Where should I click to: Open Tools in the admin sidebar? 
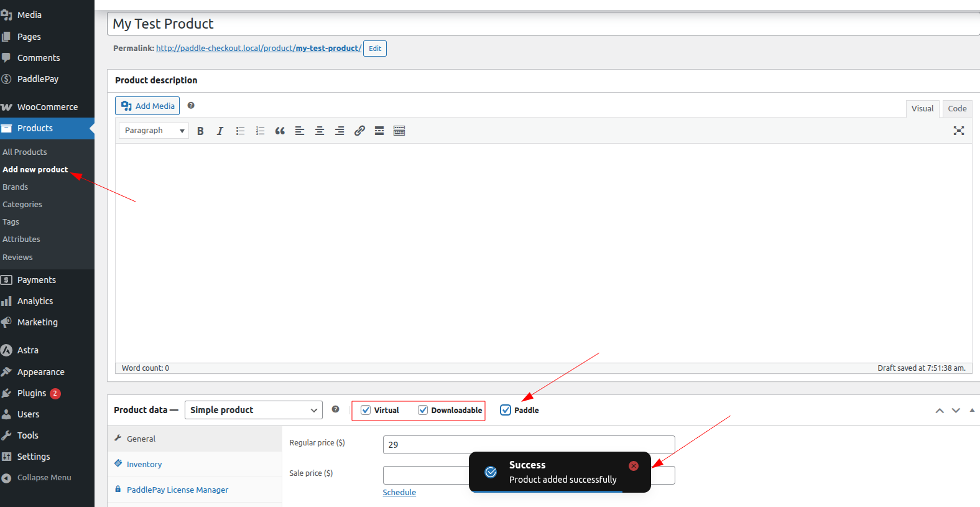pyautogui.click(x=47, y=435)
